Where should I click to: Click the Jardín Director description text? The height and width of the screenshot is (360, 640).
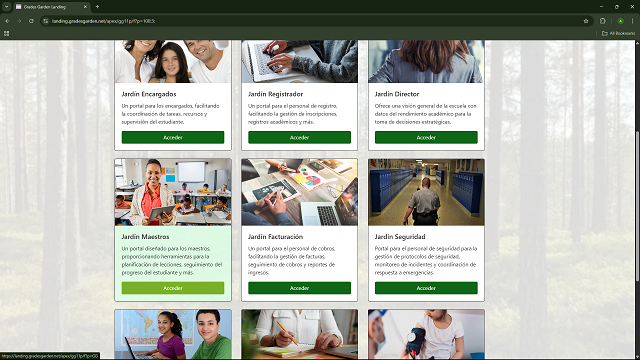tap(425, 114)
